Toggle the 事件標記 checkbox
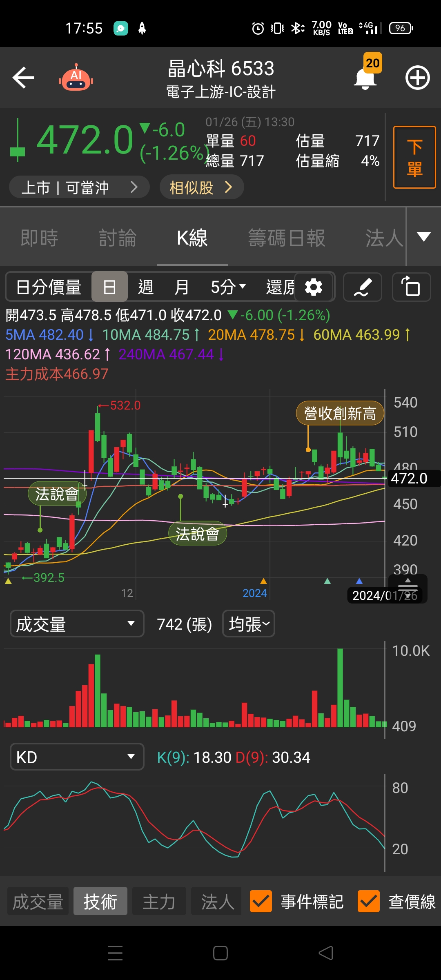441x980 pixels. coord(261,901)
